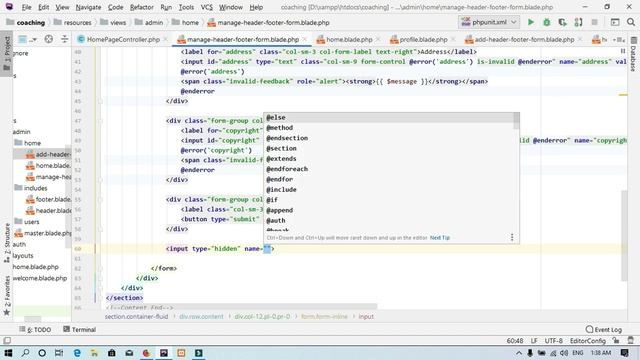Open Search Everywhere magnifier

(x=631, y=22)
